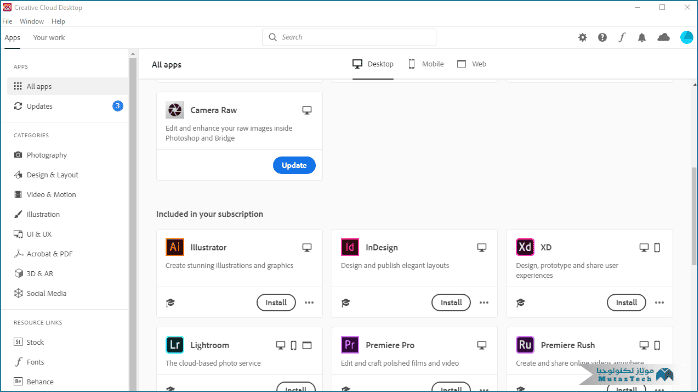Click the Illustrator Ai icon

174,247
